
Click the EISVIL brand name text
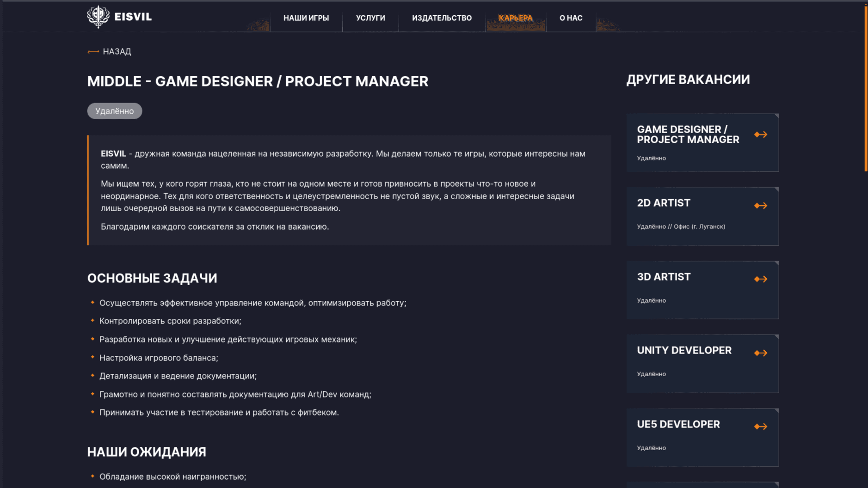[x=133, y=17]
